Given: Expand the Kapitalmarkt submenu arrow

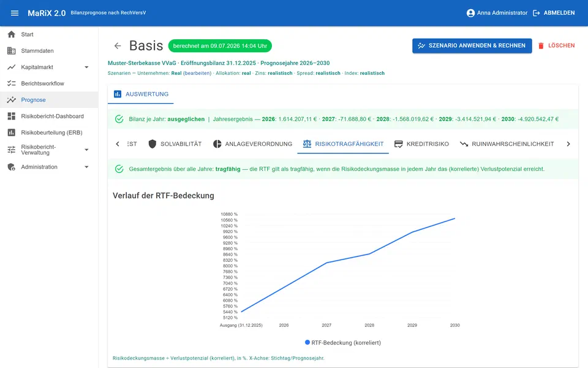Looking at the screenshot, I should pyautogui.click(x=86, y=67).
